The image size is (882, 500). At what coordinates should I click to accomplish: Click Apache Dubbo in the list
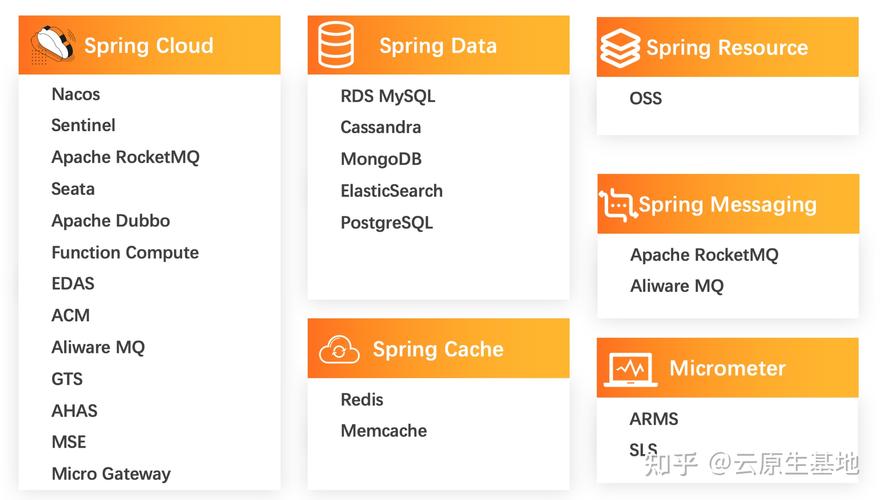(x=110, y=220)
